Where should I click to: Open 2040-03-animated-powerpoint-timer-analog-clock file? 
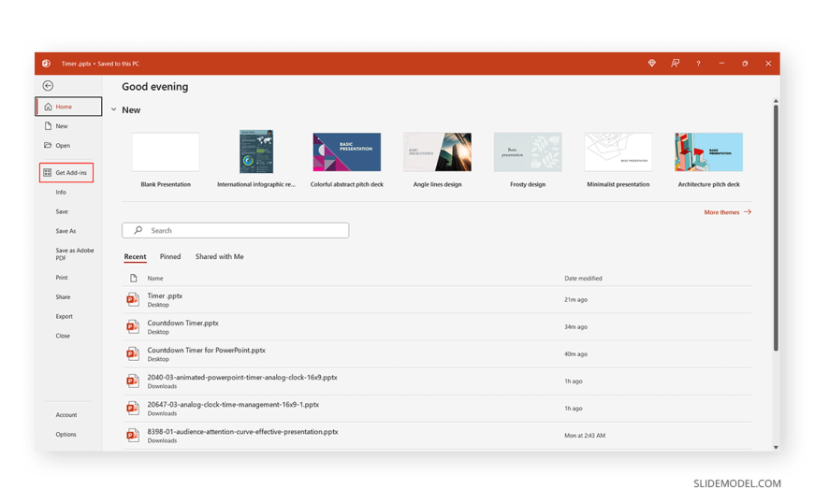pyautogui.click(x=437, y=381)
